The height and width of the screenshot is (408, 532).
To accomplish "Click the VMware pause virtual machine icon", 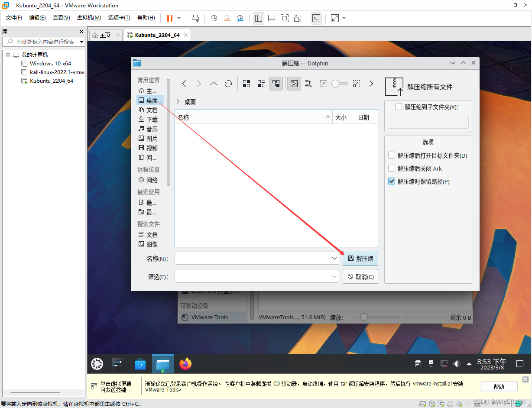I will click(169, 18).
